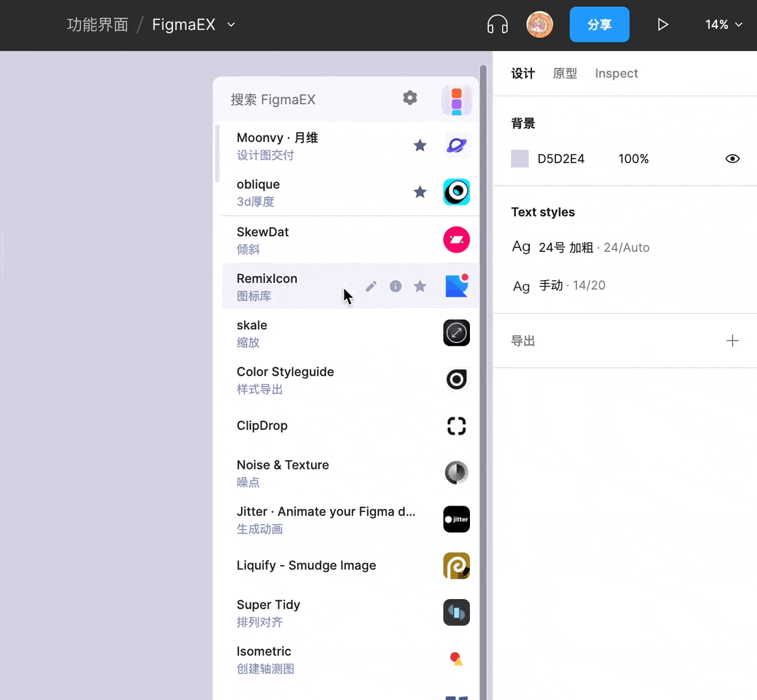The width and height of the screenshot is (757, 700).
Task: Click the Jitter plugin icon
Action: tap(457, 519)
